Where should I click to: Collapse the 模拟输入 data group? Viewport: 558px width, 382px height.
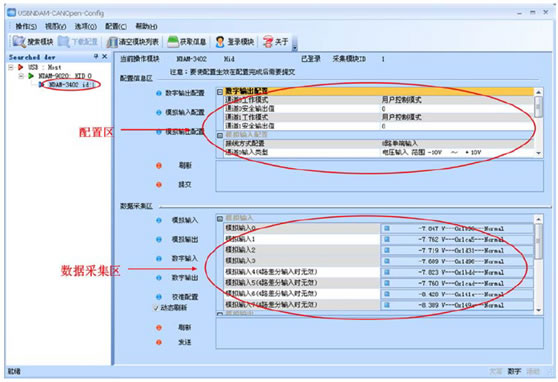[220, 218]
